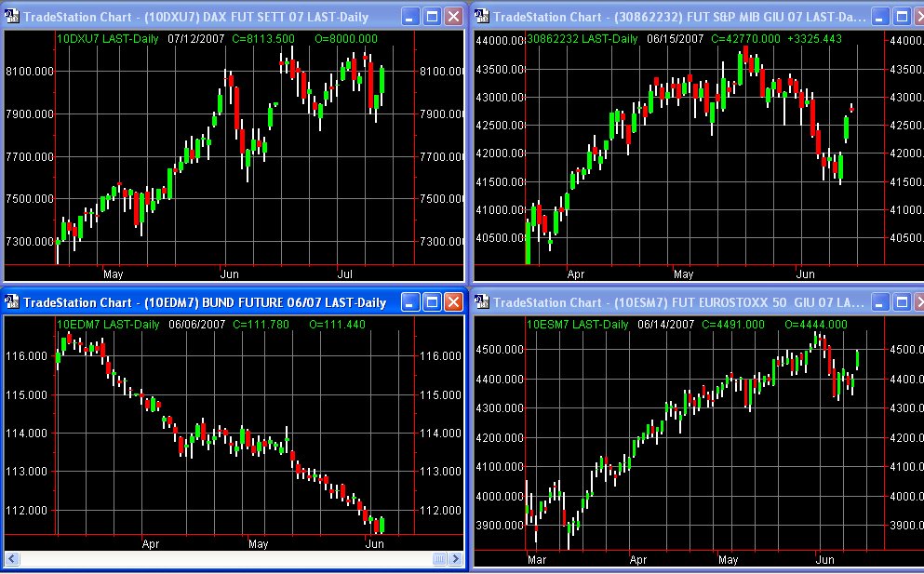Viewport: 924px width, 574px height.
Task: Close the DAX FUT SETT chart window
Action: pyautogui.click(x=453, y=17)
